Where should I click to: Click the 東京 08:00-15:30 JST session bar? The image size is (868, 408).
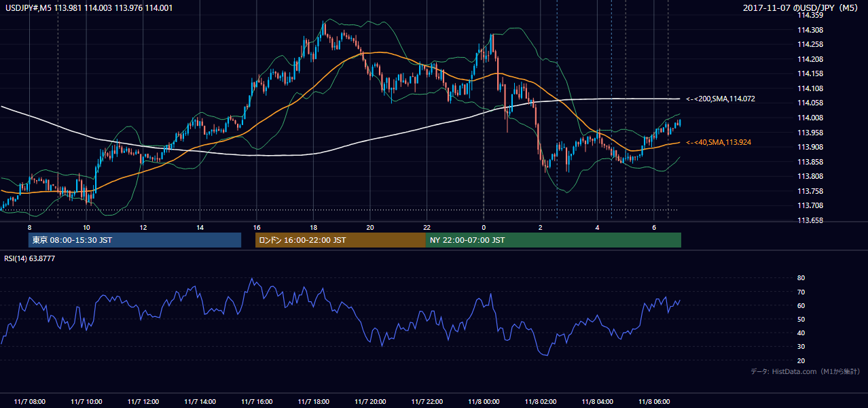(x=135, y=240)
